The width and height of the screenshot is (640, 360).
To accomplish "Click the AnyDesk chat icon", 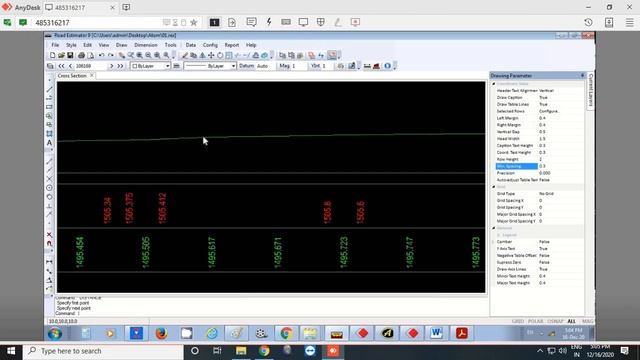I will [x=251, y=22].
